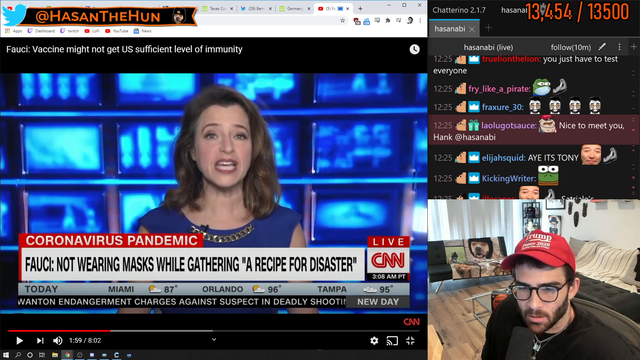Click the moderation sword icon in Chatterino
This screenshot has width=640, height=360.
(x=602, y=47)
